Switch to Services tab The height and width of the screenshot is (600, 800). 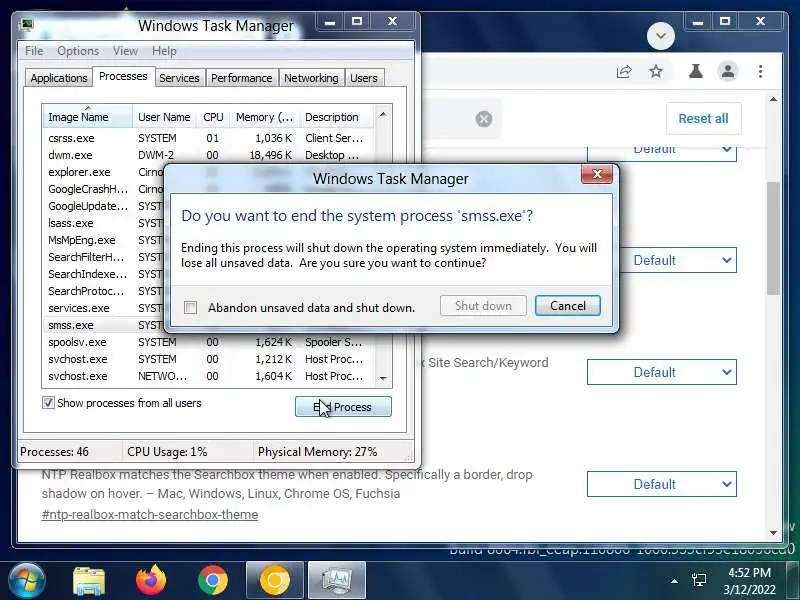point(179,78)
